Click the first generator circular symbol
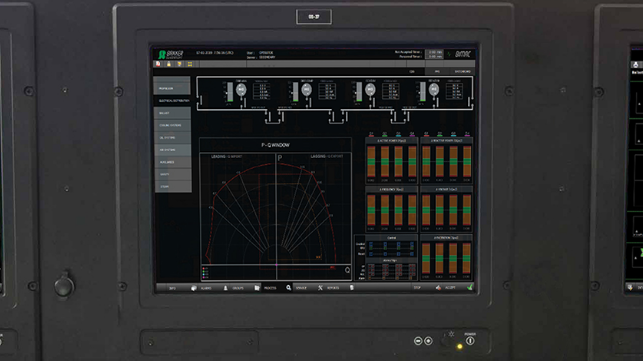Viewport: 643px width, 361px height. click(241, 89)
